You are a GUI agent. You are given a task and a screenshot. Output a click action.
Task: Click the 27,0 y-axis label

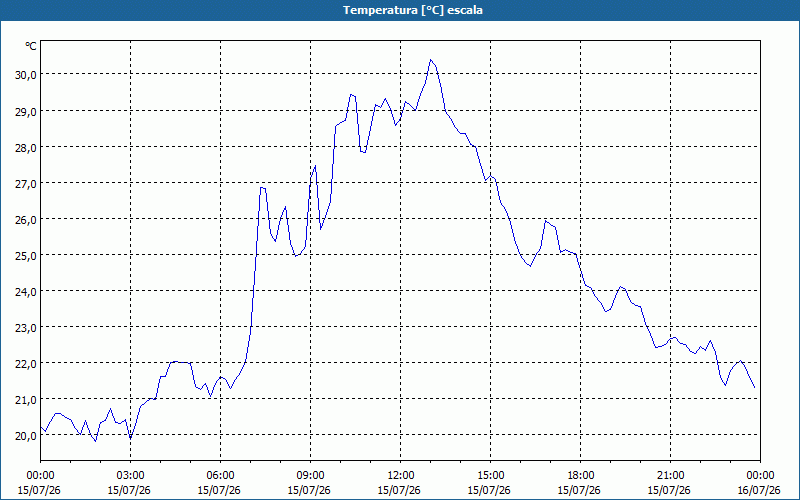coord(26,184)
